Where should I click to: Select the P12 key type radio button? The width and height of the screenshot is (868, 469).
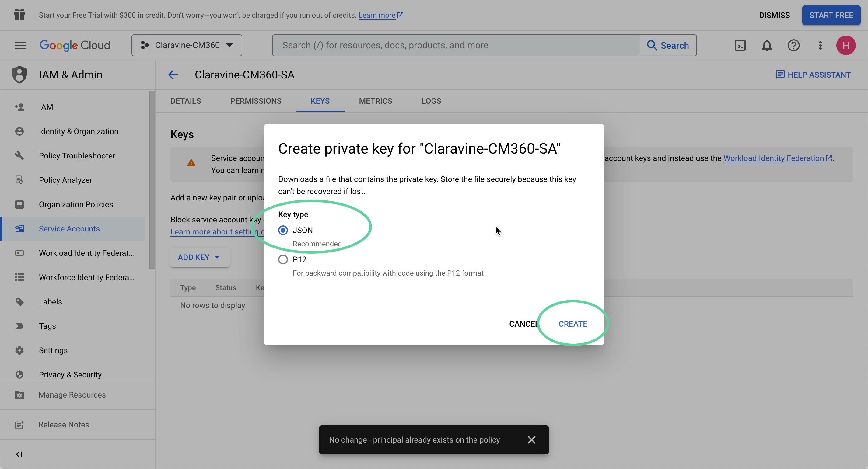283,259
